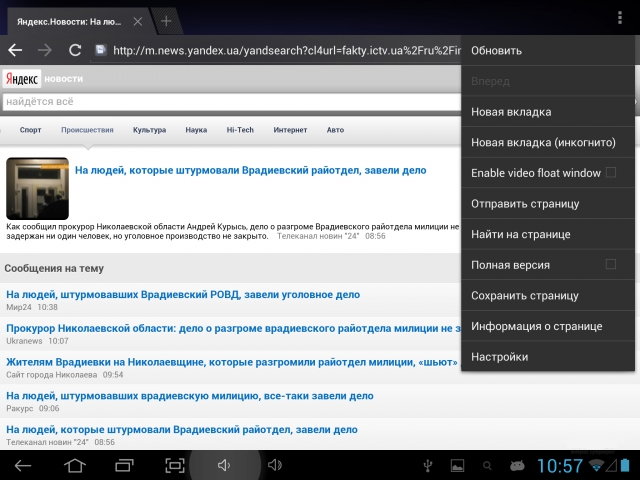Image resolution: width=640 pixels, height=480 pixels.
Task: Tap the browser back arrow
Action: point(15,50)
